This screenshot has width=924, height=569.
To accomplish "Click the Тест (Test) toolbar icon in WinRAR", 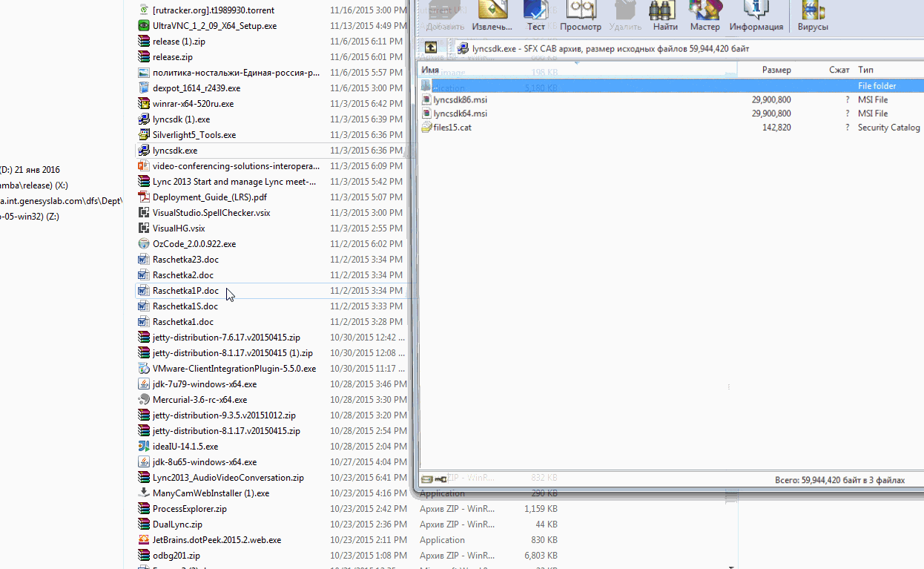I will pyautogui.click(x=535, y=16).
